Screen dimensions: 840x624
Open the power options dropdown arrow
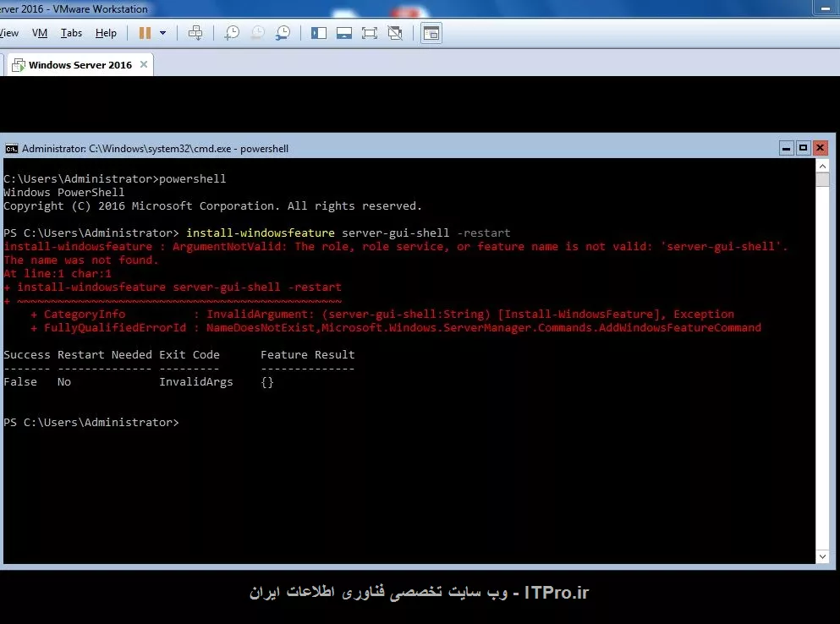[x=163, y=33]
